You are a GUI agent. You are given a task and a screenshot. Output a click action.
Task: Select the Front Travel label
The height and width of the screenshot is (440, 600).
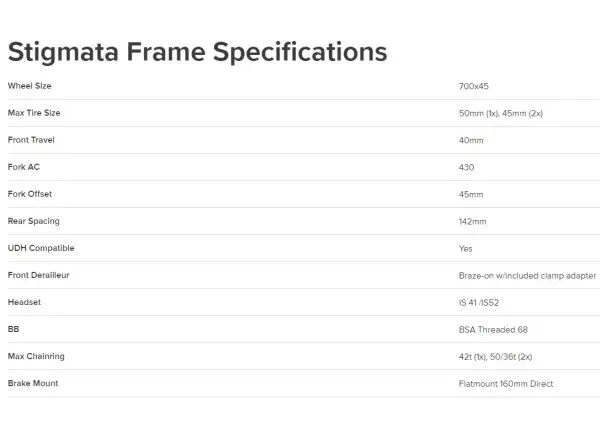coord(31,140)
